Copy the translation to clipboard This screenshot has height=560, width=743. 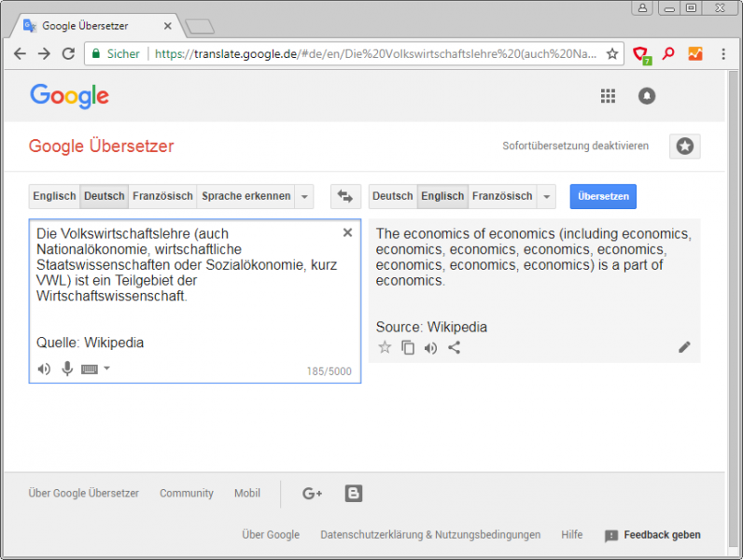pos(408,348)
